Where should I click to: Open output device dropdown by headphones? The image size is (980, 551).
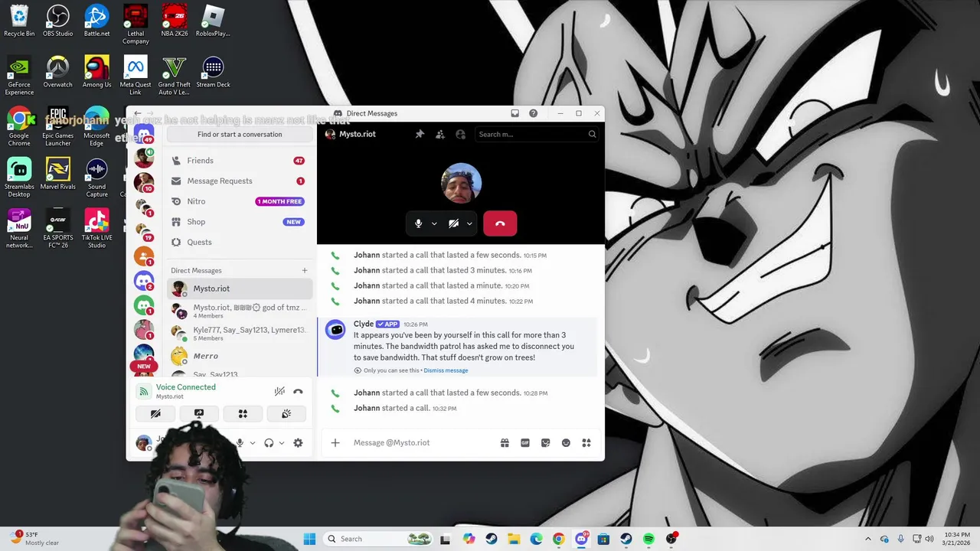[x=281, y=442]
